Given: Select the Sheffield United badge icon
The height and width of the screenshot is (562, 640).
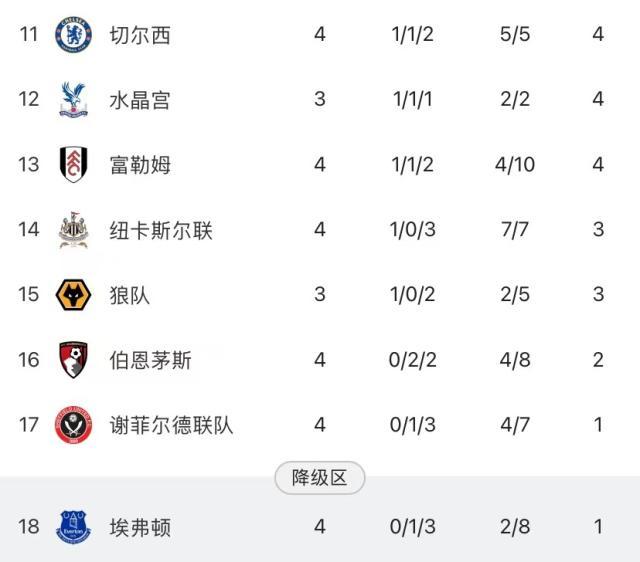Looking at the screenshot, I should pyautogui.click(x=74, y=425).
